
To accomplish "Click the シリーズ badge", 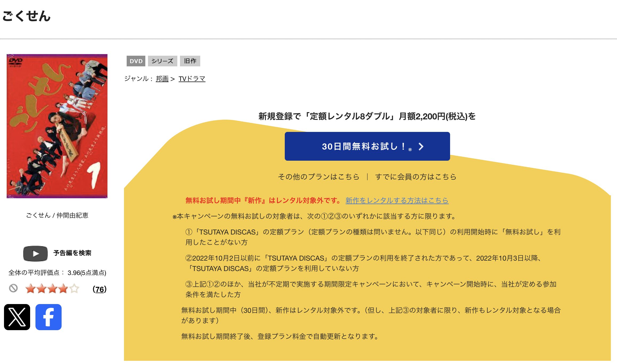I will (162, 61).
